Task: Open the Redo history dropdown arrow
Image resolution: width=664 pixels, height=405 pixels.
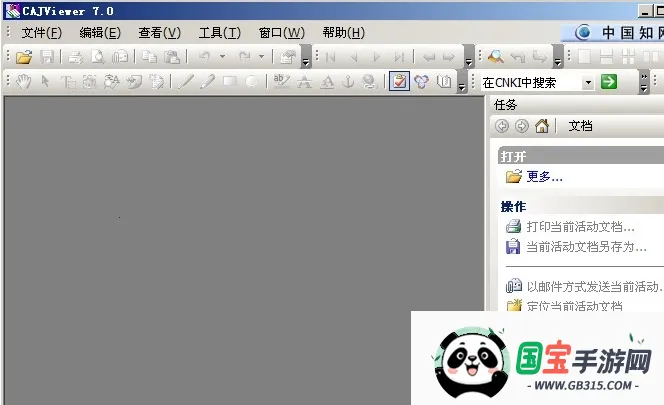Action: click(262, 56)
